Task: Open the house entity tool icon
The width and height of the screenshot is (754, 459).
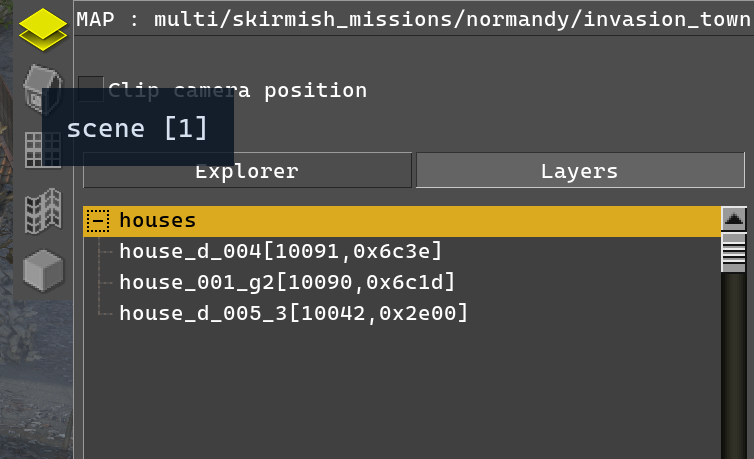Action: tap(42, 89)
